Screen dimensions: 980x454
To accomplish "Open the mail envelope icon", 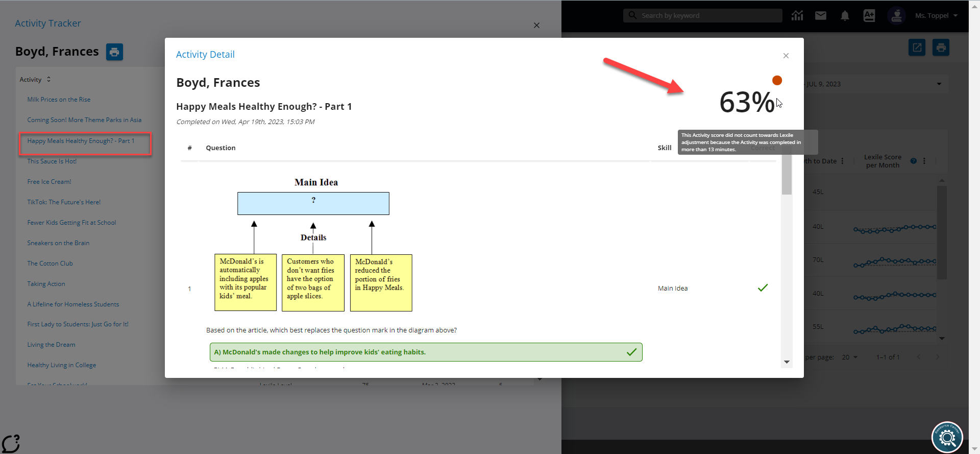I will 821,15.
